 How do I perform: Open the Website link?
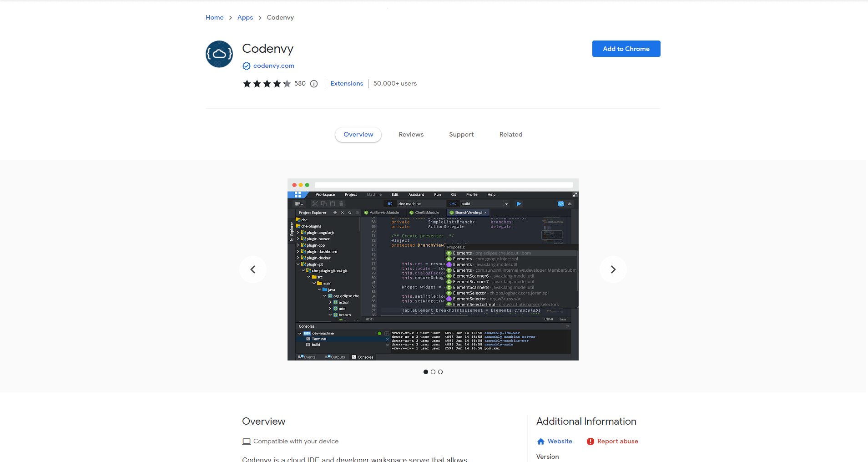pyautogui.click(x=560, y=442)
